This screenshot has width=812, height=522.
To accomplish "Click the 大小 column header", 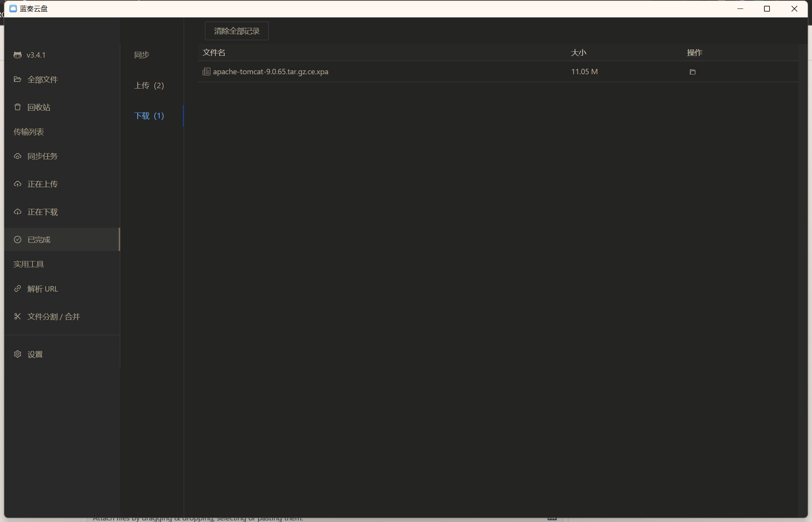I will 578,52.
